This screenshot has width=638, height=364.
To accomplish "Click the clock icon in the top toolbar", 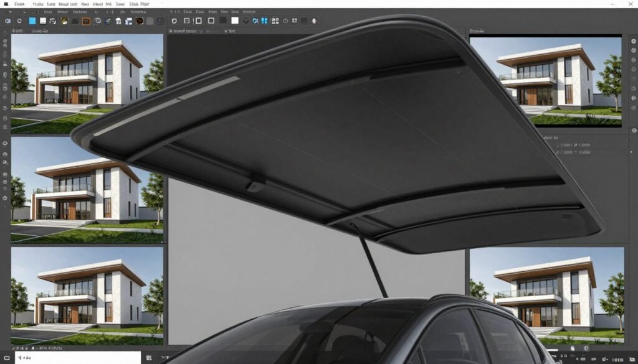I will point(285,21).
